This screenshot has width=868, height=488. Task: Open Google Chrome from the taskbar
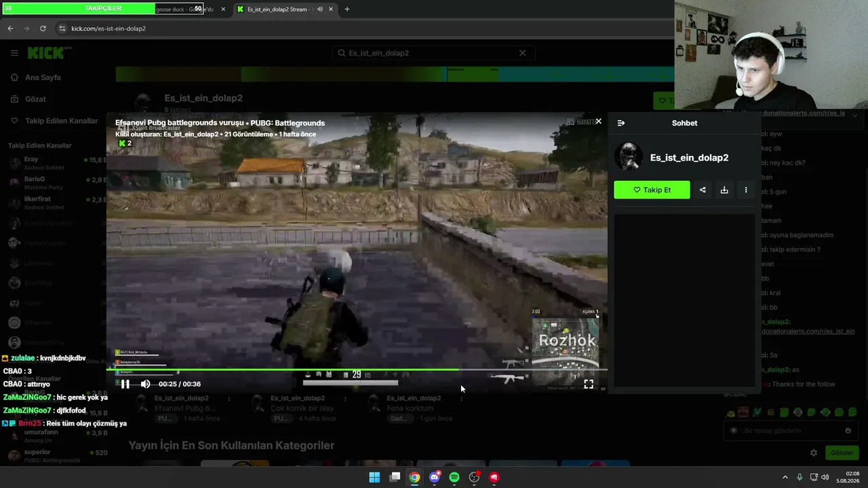coord(414,477)
